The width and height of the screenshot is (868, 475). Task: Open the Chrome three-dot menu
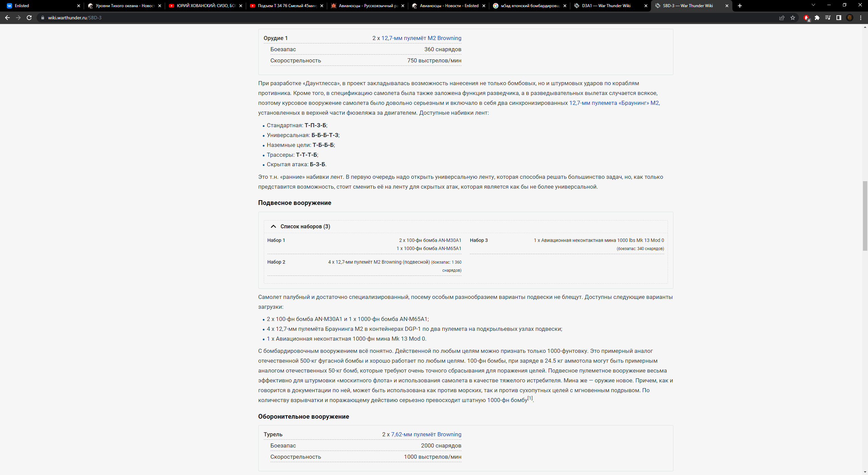coord(861,18)
